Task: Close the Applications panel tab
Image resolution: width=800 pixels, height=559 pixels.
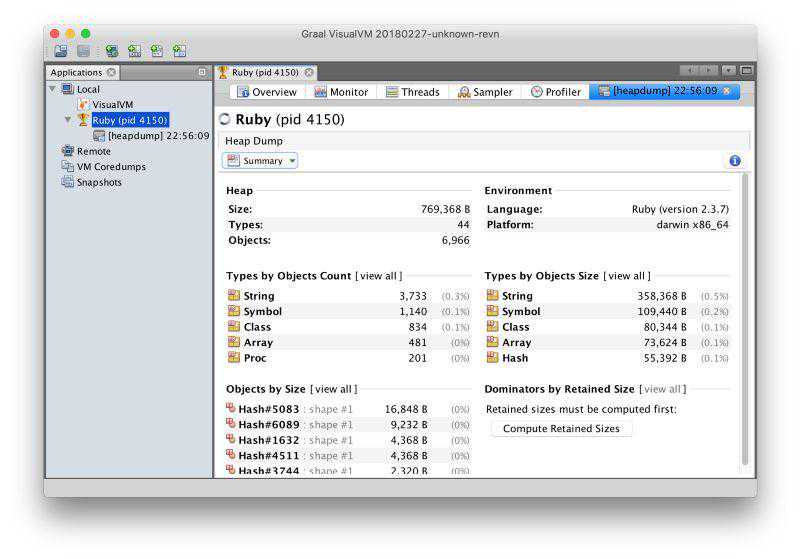Action: [x=111, y=72]
